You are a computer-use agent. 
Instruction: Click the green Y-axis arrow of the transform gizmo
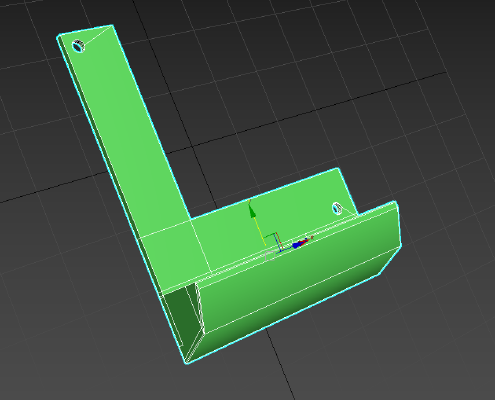(x=252, y=210)
